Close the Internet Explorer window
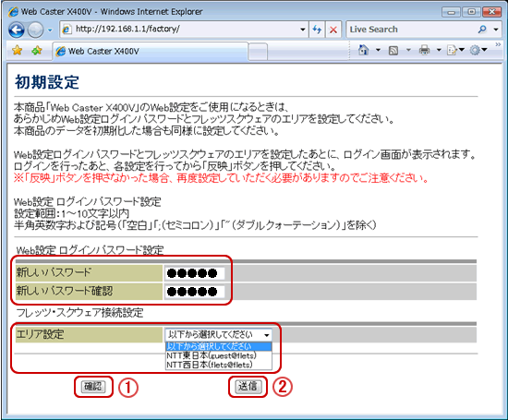This screenshot has width=508, height=420. [491, 12]
